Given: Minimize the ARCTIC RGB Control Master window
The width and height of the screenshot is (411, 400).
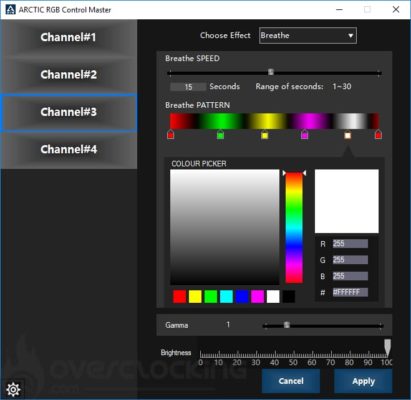Looking at the screenshot, I should [x=339, y=9].
